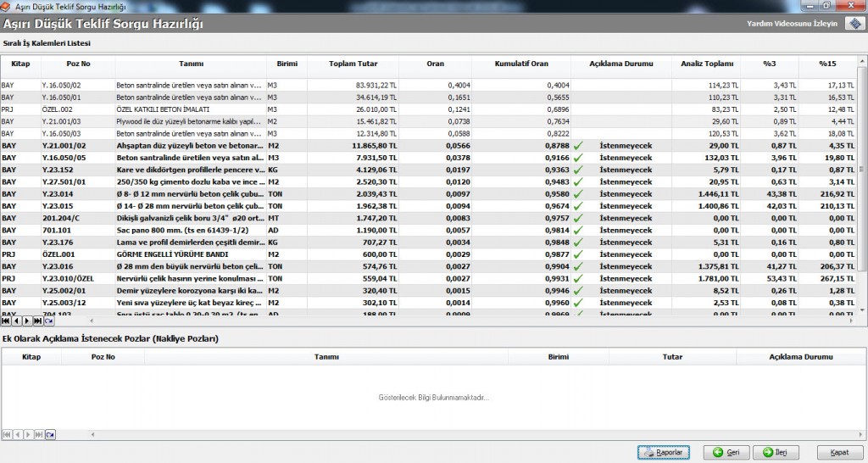Viewport: 868px width, 463px height.
Task: Sort by Toplam Tutar column header
Action: 353,64
